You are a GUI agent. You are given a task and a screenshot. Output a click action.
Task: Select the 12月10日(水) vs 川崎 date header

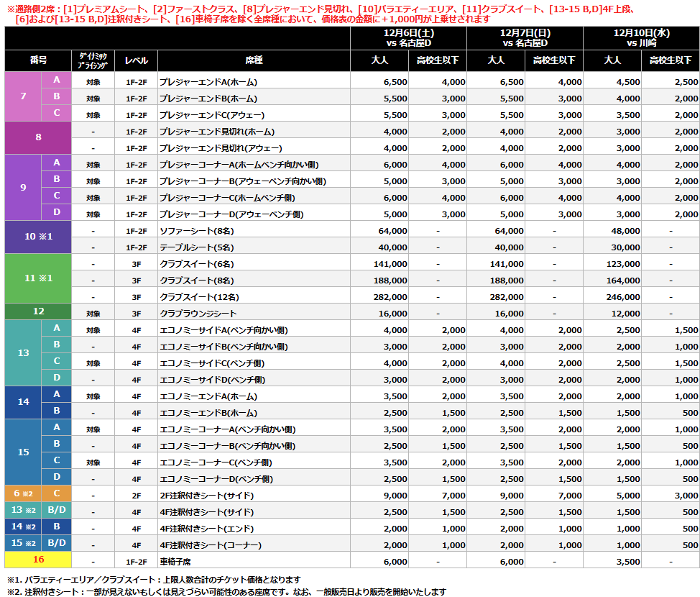pyautogui.click(x=641, y=38)
